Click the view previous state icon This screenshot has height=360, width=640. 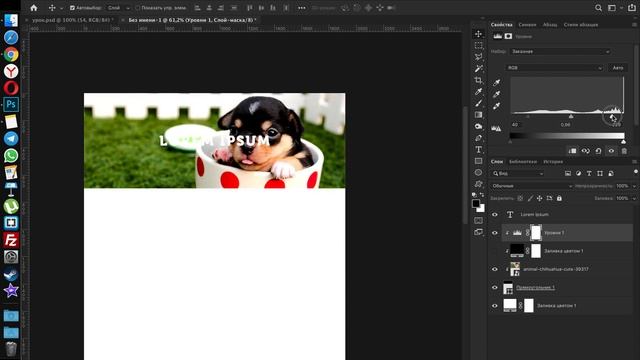585,151
